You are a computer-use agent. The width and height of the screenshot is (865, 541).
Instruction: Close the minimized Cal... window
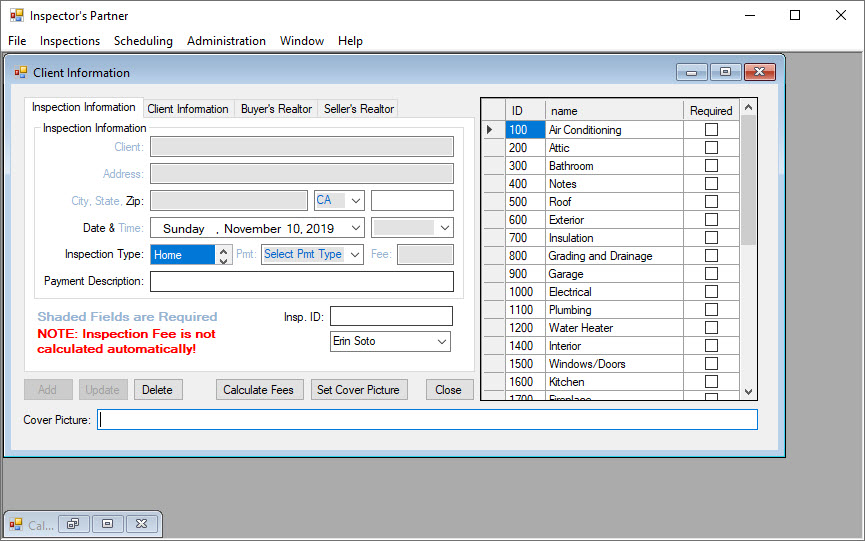tap(142, 523)
